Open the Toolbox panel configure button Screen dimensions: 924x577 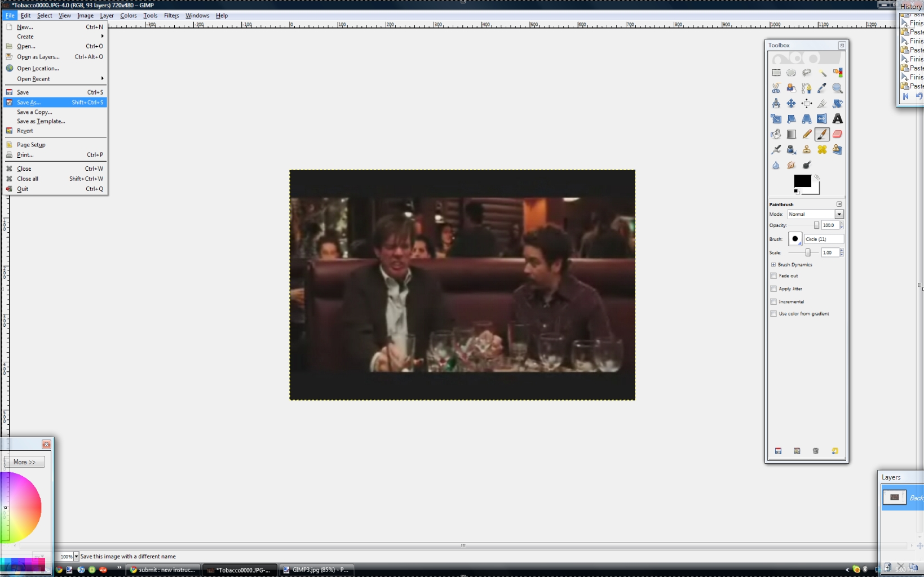(x=842, y=45)
